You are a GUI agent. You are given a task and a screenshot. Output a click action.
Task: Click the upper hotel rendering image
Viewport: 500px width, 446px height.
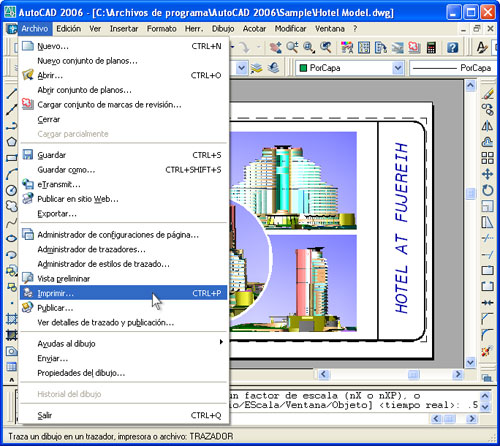click(293, 181)
